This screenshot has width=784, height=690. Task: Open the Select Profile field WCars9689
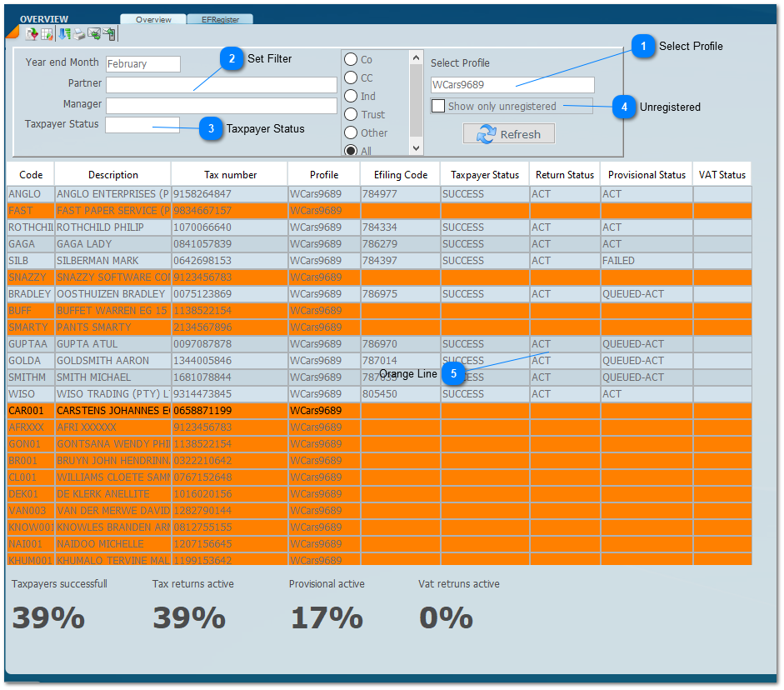[512, 85]
